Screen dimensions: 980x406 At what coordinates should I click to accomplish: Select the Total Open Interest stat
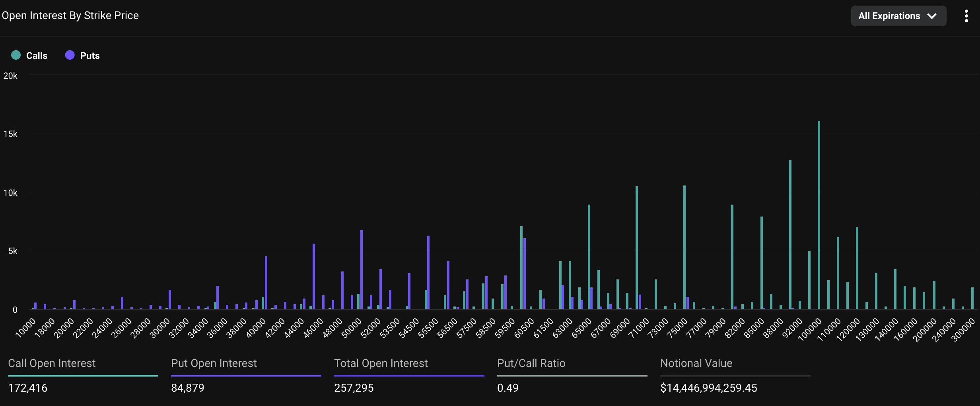tap(381, 363)
